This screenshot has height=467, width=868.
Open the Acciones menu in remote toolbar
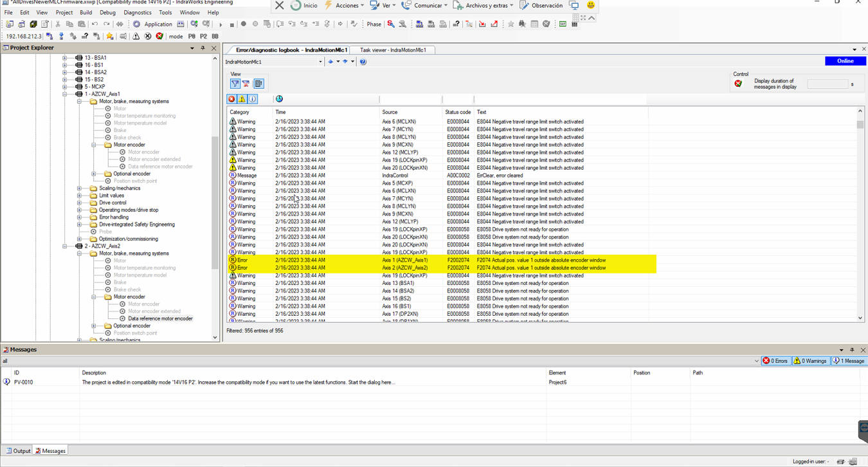pos(345,5)
